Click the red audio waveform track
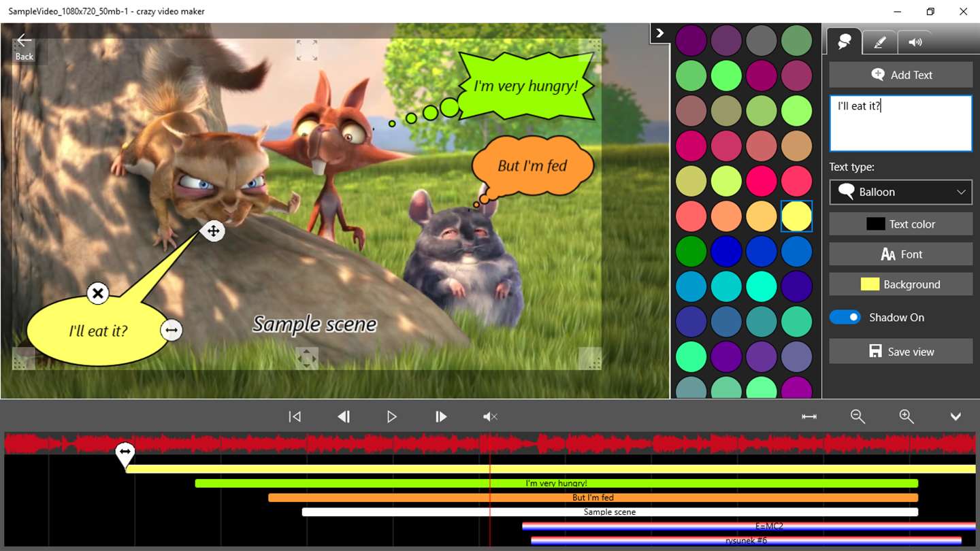This screenshot has height=551, width=980. click(490, 444)
